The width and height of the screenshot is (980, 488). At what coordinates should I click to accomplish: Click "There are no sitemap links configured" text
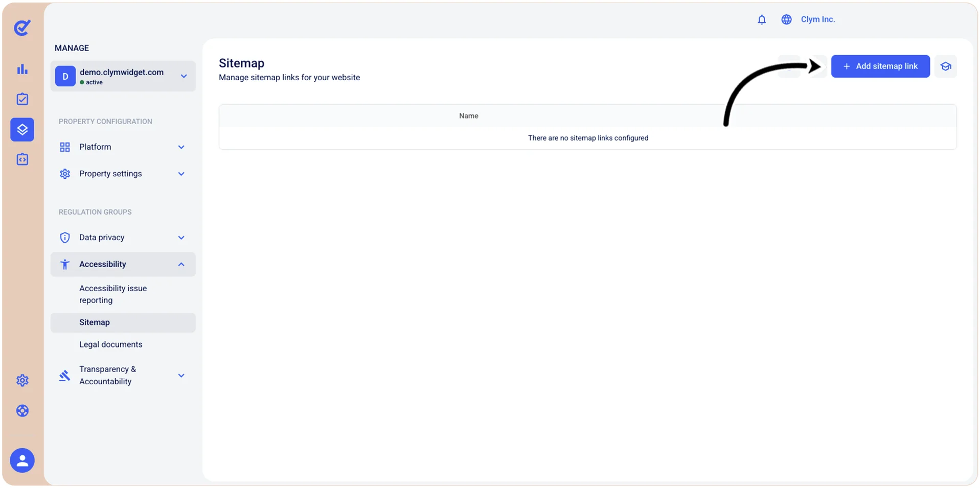(x=588, y=138)
